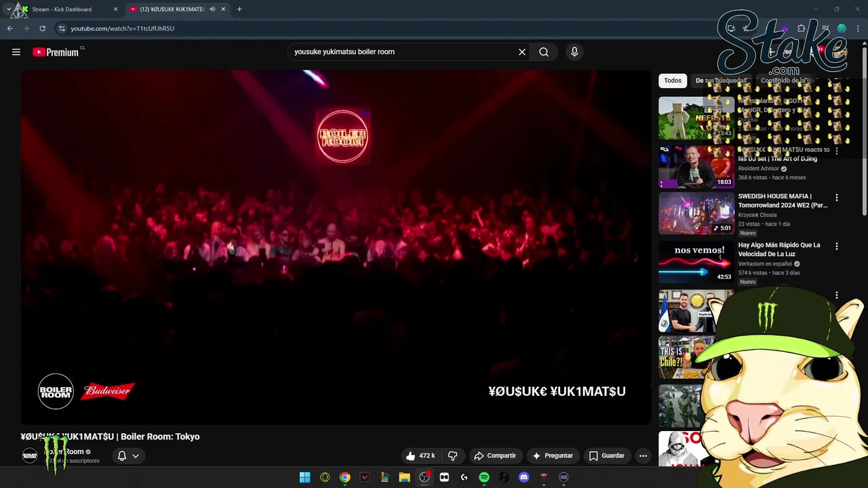Go back in browser history
This screenshot has height=488, width=868.
point(9,28)
